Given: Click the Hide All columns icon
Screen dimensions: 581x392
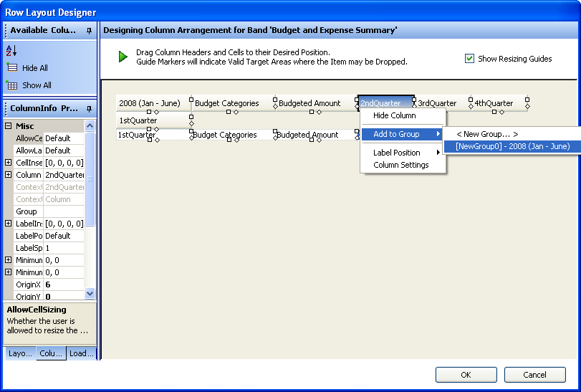Looking at the screenshot, I should tap(11, 68).
